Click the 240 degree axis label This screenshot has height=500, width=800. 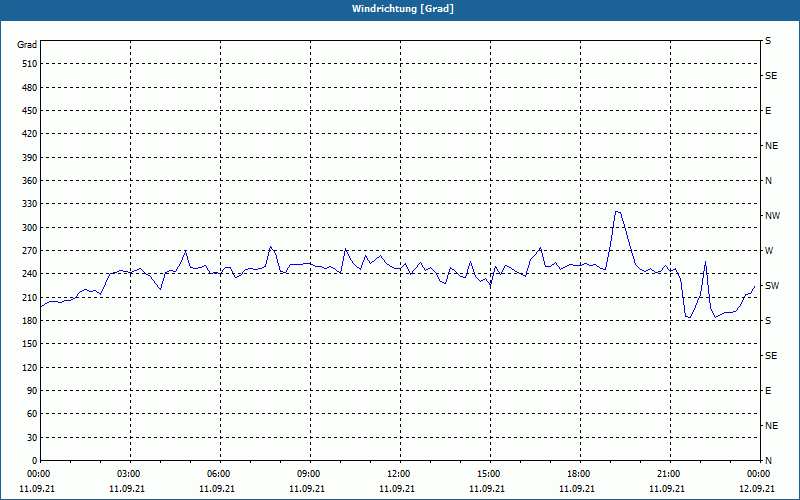[30, 274]
